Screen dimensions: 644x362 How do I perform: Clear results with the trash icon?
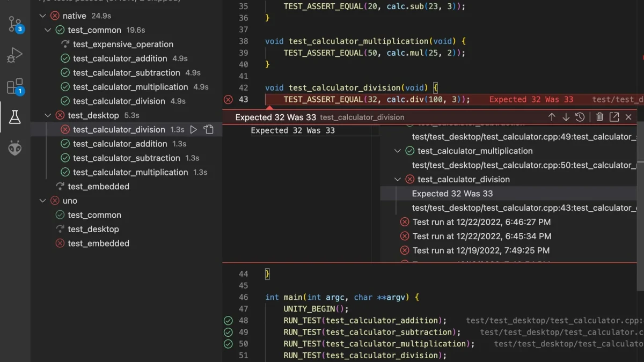pyautogui.click(x=600, y=117)
